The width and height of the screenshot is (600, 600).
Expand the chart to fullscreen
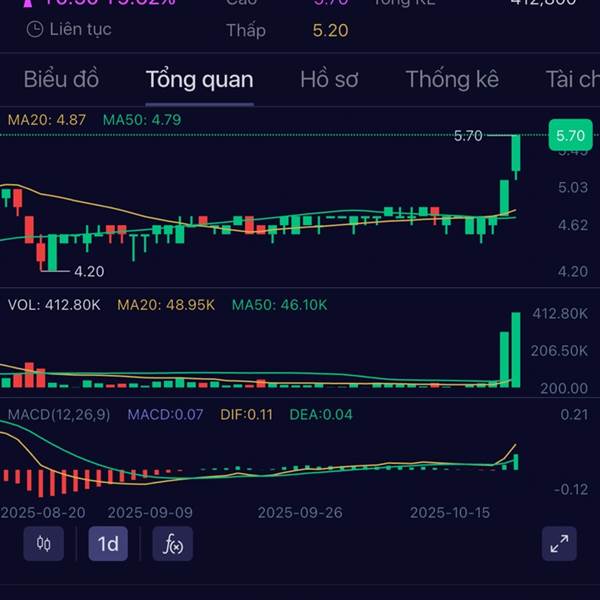pyautogui.click(x=559, y=543)
